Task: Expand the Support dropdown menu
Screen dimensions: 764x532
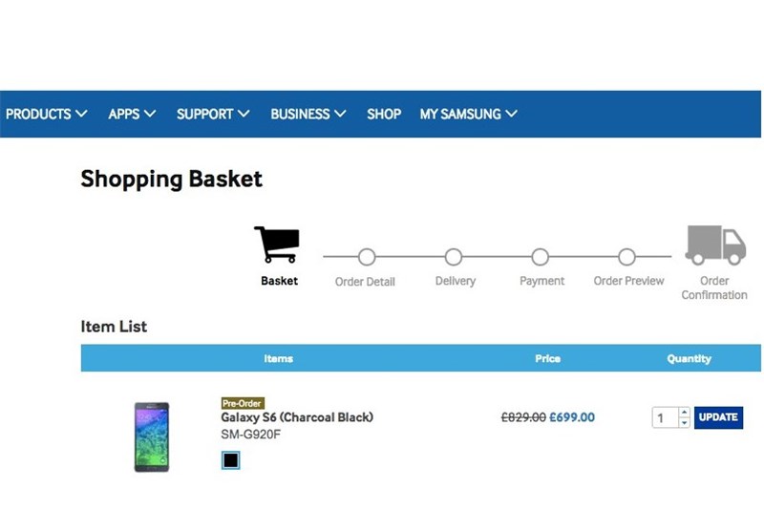Action: click(213, 114)
